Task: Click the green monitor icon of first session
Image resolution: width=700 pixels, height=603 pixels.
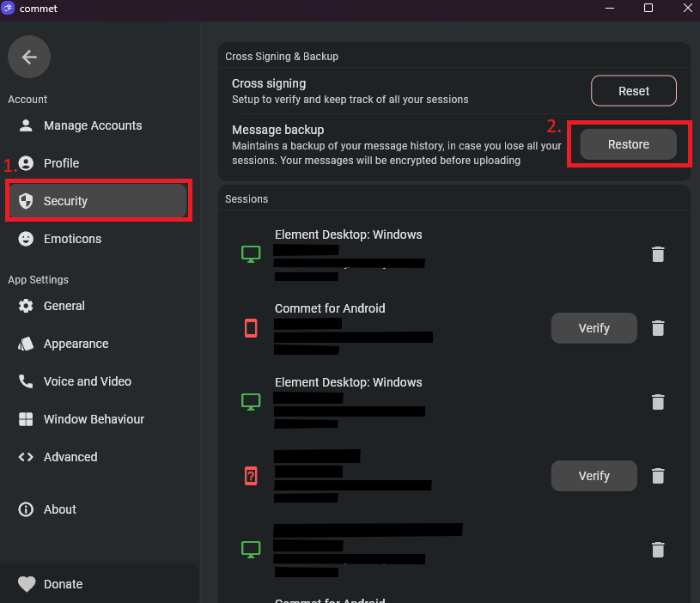Action: coord(251,254)
